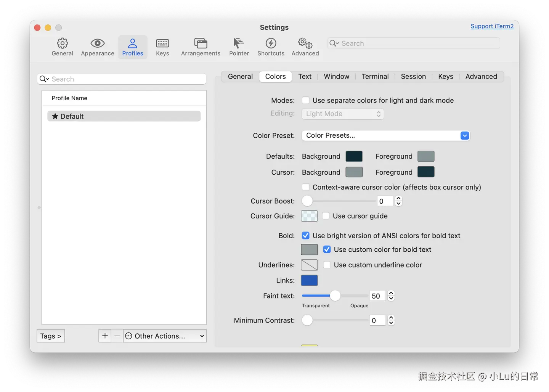Select the Profiles person icon
The width and height of the screenshot is (549, 392).
point(133,43)
